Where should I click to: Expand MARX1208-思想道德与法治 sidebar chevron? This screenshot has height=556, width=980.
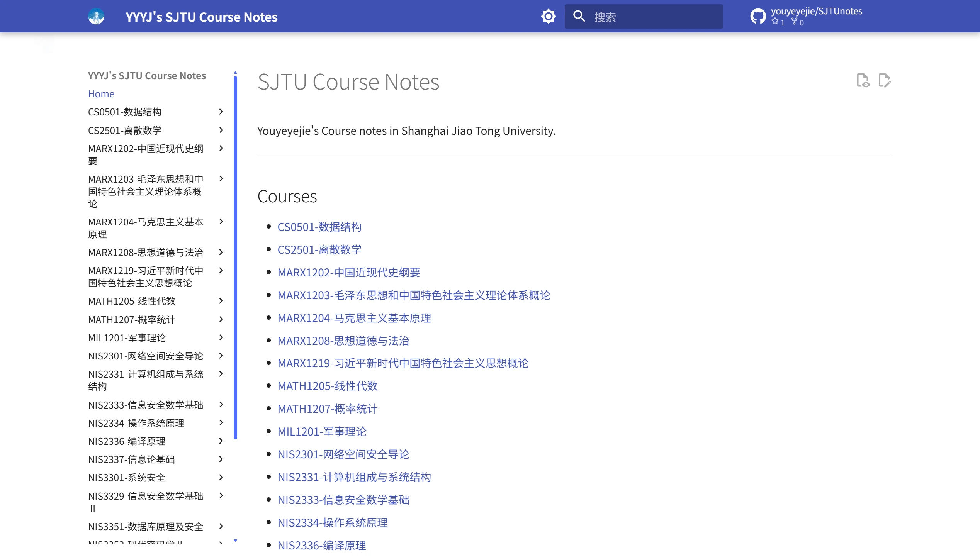(x=221, y=252)
